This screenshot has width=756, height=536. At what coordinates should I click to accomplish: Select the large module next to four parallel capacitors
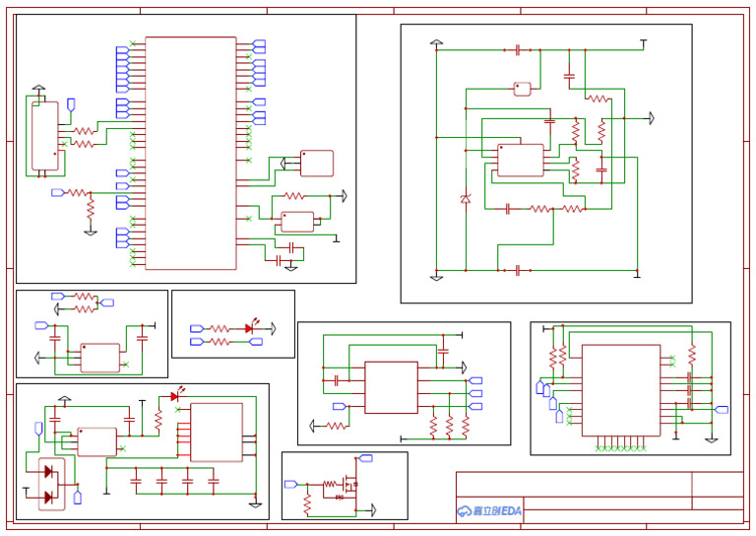click(x=217, y=433)
